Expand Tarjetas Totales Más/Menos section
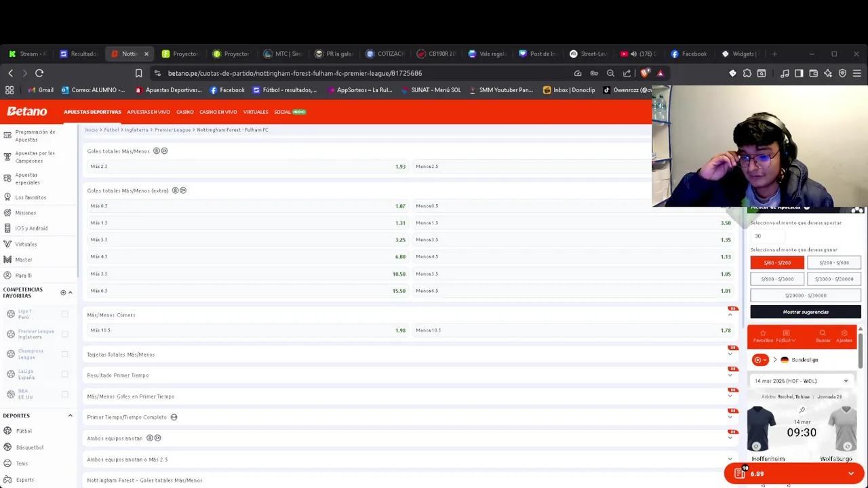The image size is (868, 488). click(730, 354)
